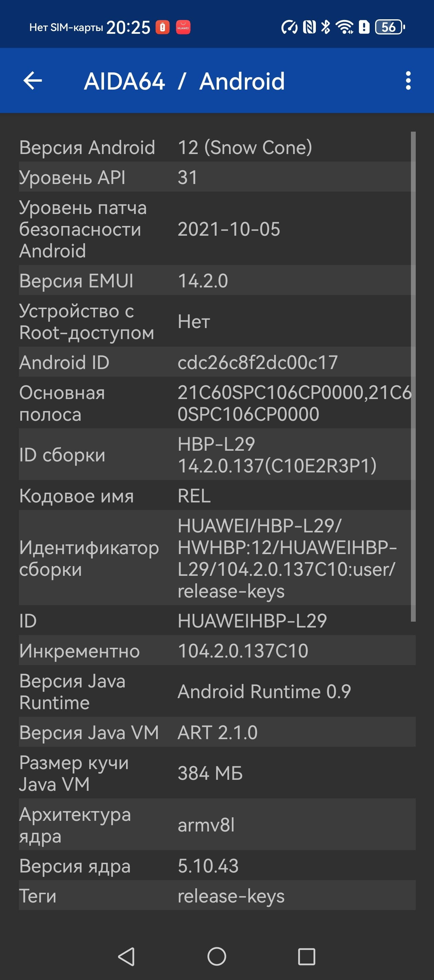Screen dimensions: 434x980
Task: Tap the AIDA64 / Android title
Action: tap(184, 81)
